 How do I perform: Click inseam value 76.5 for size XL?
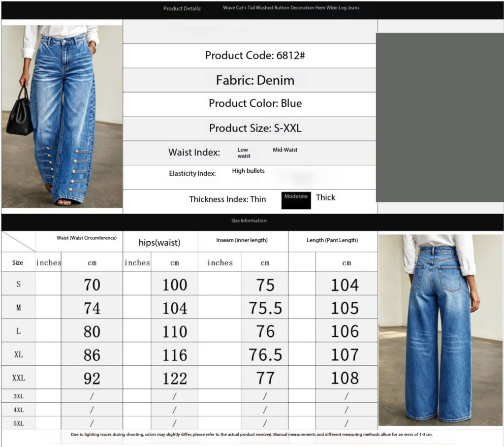tap(265, 355)
